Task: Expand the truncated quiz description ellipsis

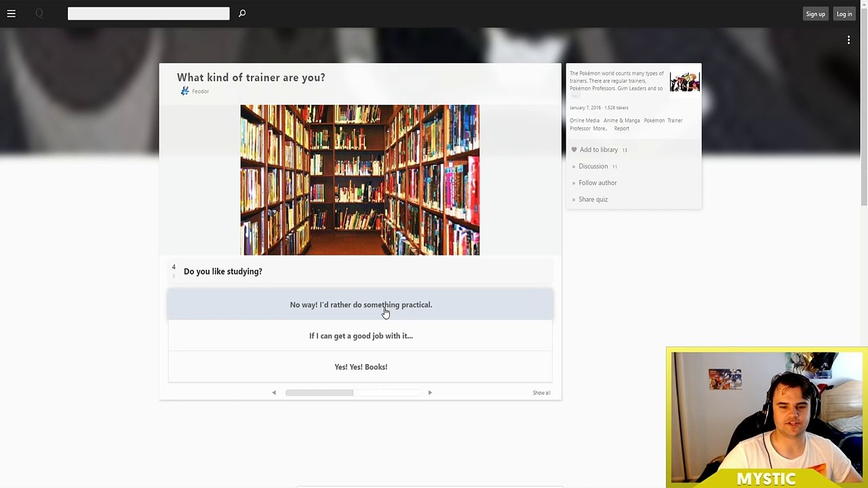Action: pyautogui.click(x=575, y=96)
